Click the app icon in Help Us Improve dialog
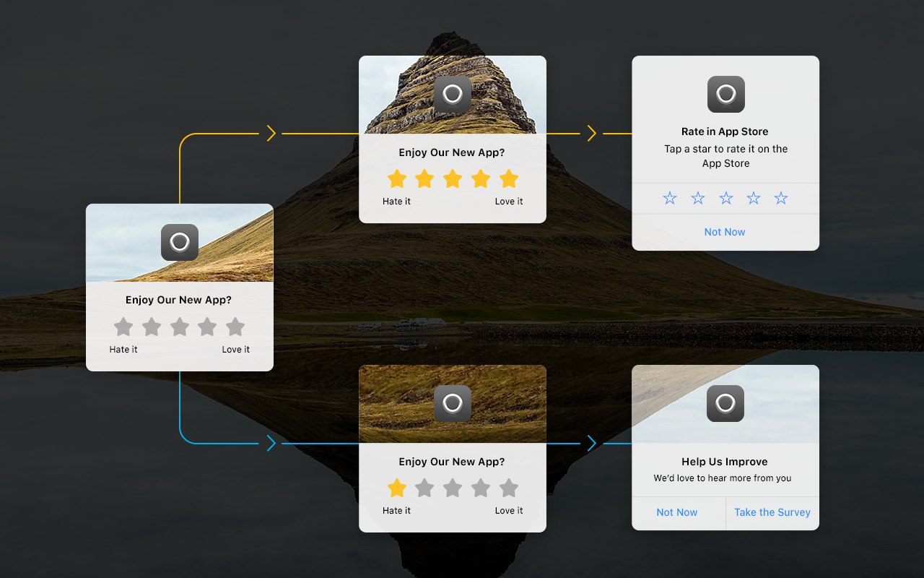The image size is (924, 578). pyautogui.click(x=725, y=404)
